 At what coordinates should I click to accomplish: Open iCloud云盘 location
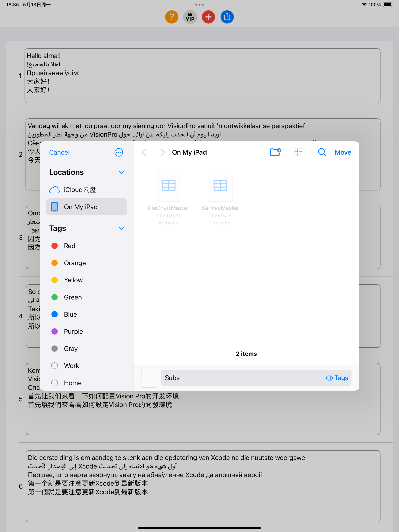coord(86,190)
